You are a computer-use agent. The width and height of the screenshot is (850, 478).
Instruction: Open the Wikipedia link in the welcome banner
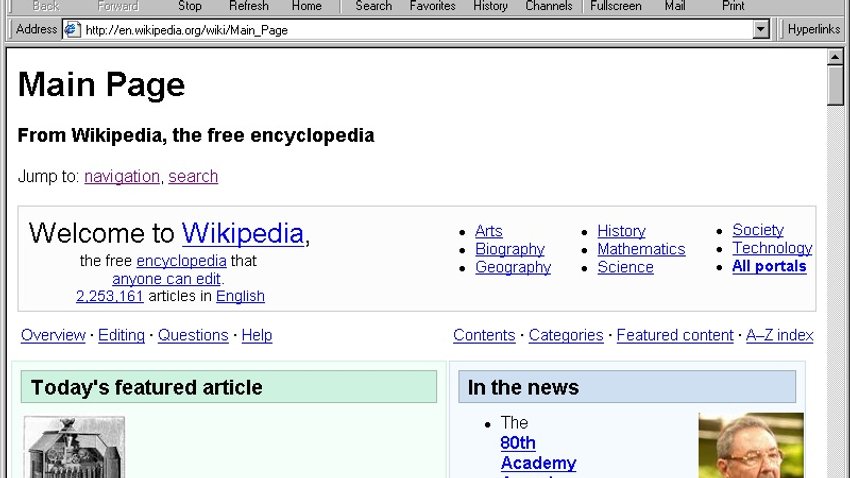point(243,234)
